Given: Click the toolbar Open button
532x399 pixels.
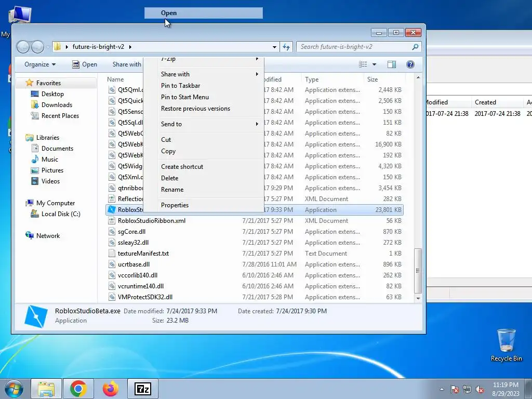Looking at the screenshot, I should (85, 64).
